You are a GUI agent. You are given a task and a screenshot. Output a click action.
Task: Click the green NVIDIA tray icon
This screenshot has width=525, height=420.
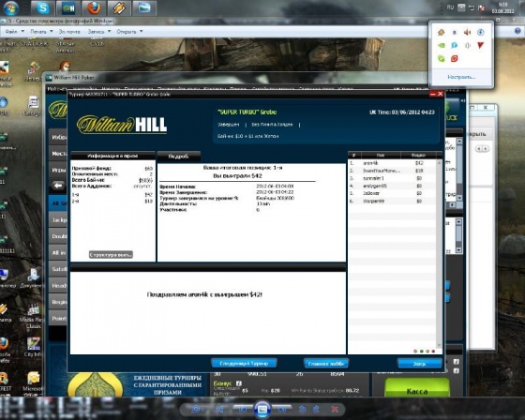[442, 45]
